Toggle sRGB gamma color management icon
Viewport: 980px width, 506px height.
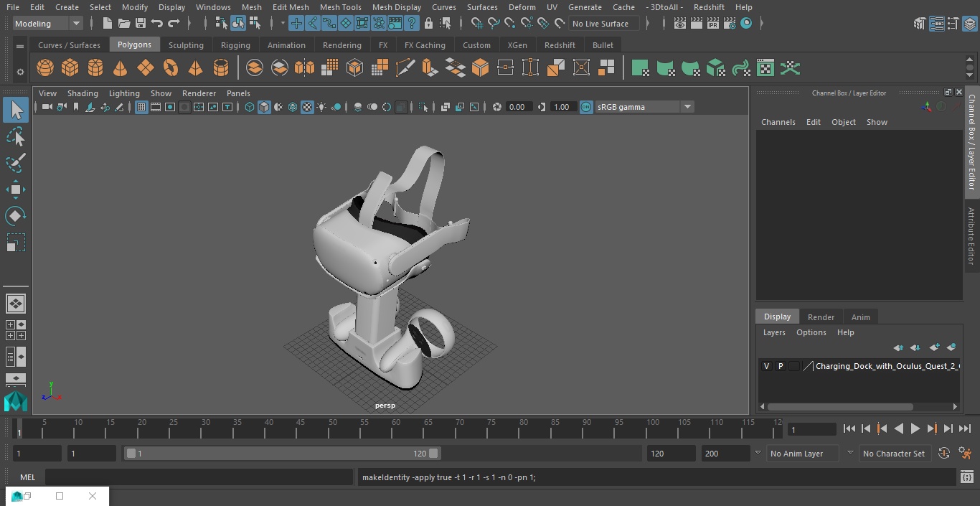[x=586, y=107]
